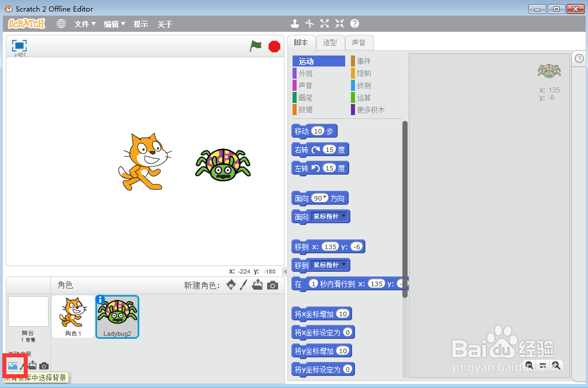The height and width of the screenshot is (388, 588).
Task: Select the 事件 block category
Action: tap(376, 61)
